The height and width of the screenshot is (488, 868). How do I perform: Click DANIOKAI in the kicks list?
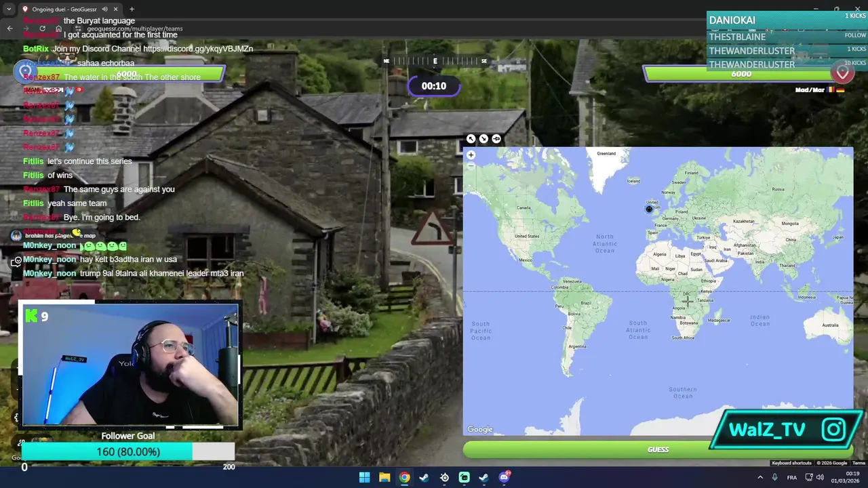point(732,20)
